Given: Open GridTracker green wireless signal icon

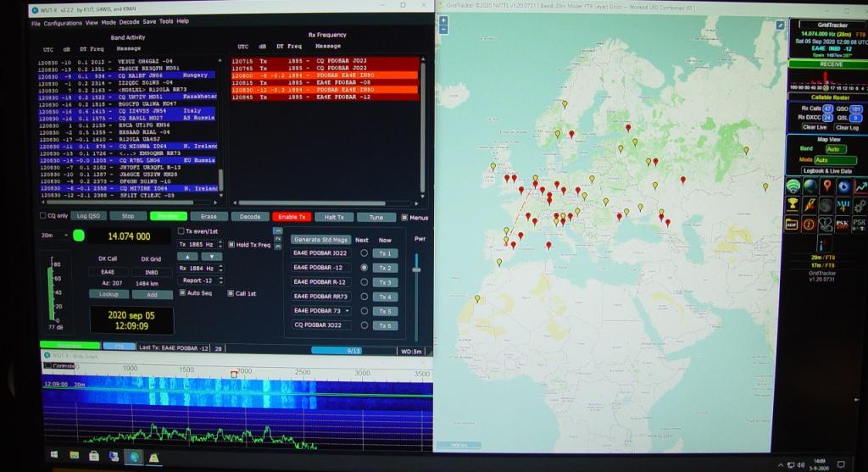Looking at the screenshot, I should pyautogui.click(x=793, y=186).
